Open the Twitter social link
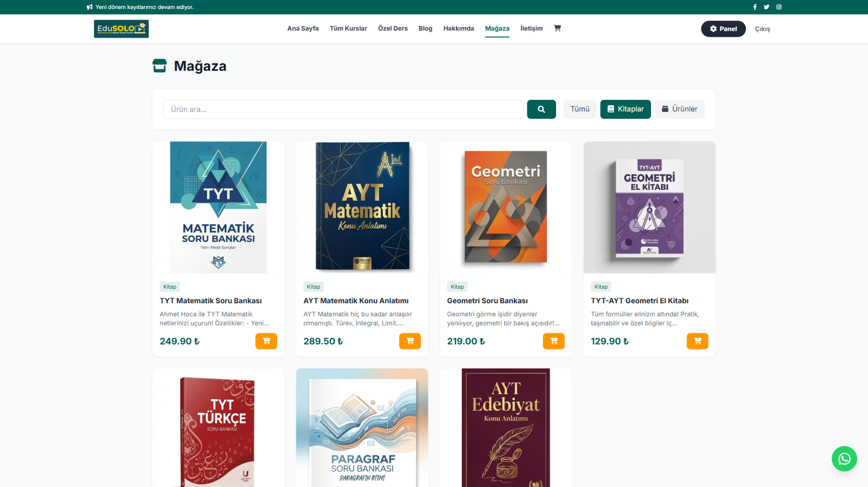Screen dimensions: 868x487 (x=767, y=7)
